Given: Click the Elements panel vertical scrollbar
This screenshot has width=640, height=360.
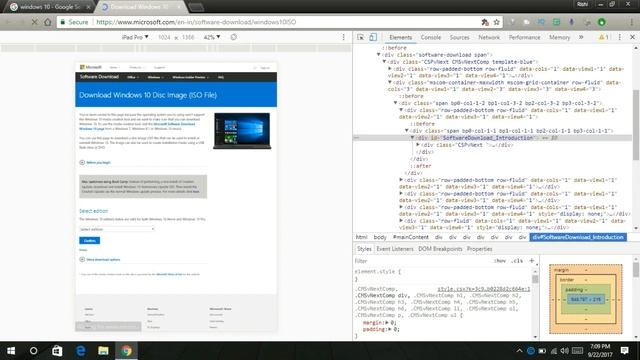Looking at the screenshot, I should [x=636, y=124].
